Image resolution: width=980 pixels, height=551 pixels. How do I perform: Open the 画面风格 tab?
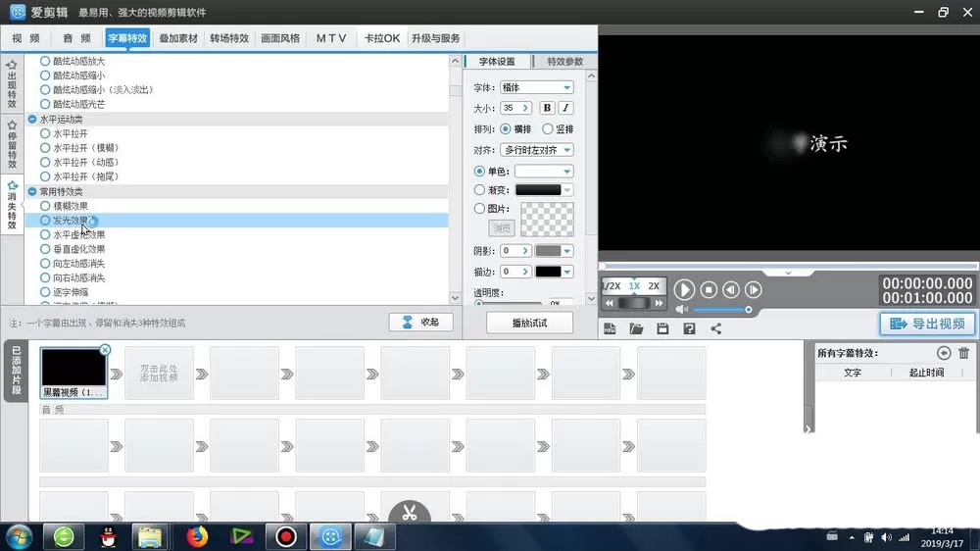280,38
